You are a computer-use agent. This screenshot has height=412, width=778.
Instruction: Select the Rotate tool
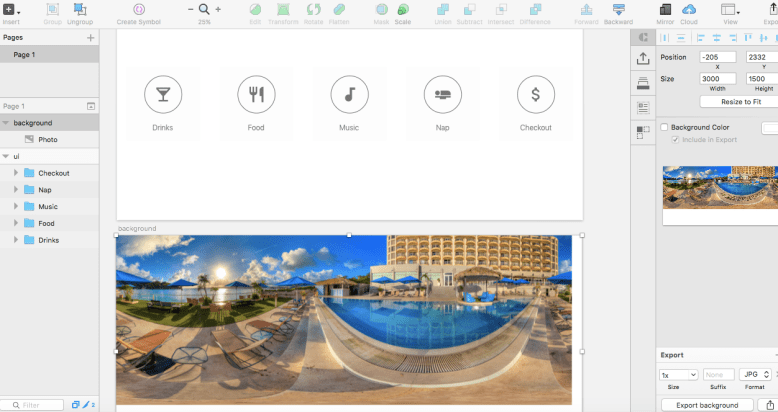pyautogui.click(x=314, y=9)
